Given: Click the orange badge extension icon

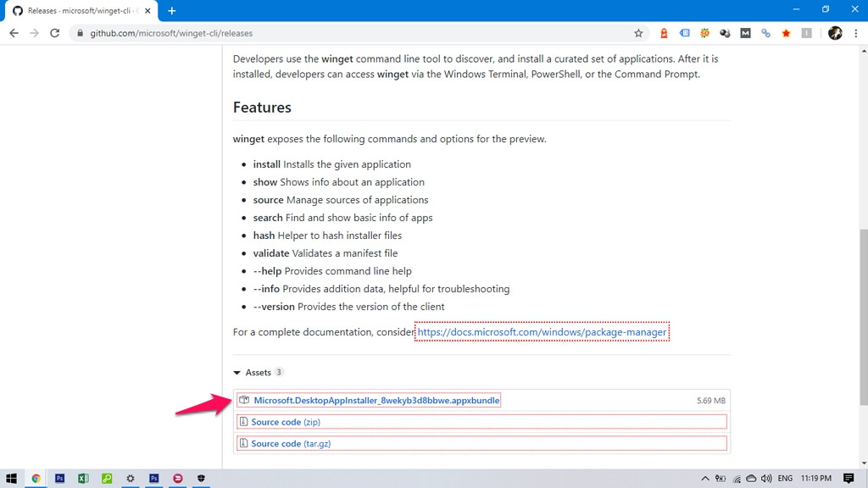Looking at the screenshot, I should 664,33.
